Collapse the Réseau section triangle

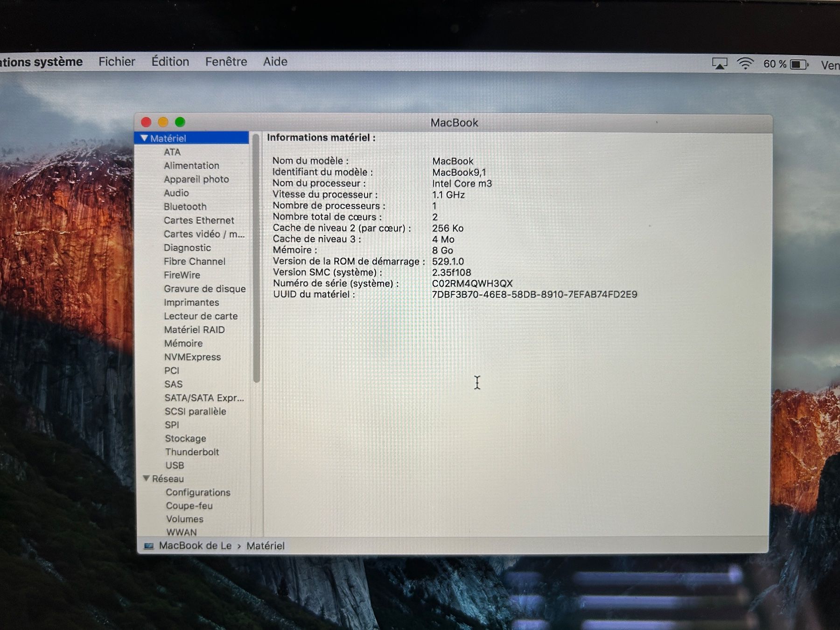coord(146,478)
